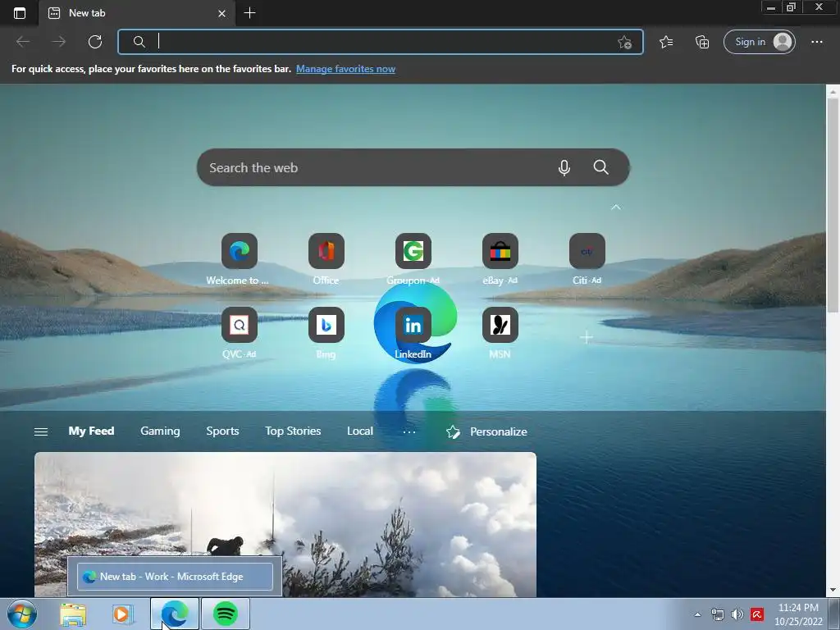Switch to the Sports feed tab
The width and height of the screenshot is (840, 630).
tap(222, 431)
